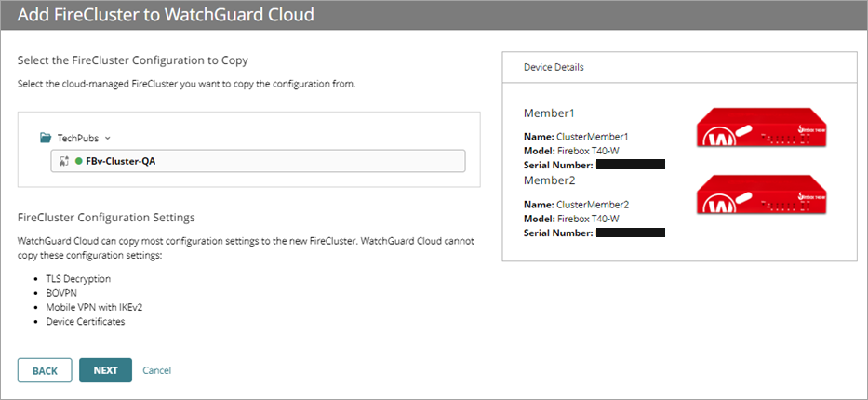Select the TechPubs folder label
Image resolution: width=868 pixels, height=400 pixels.
pyautogui.click(x=78, y=138)
